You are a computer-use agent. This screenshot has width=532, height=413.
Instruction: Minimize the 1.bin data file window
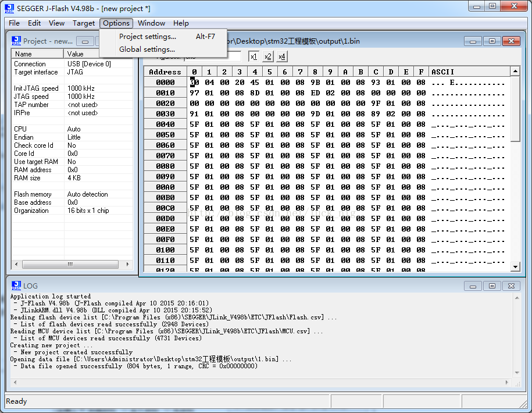pos(473,41)
